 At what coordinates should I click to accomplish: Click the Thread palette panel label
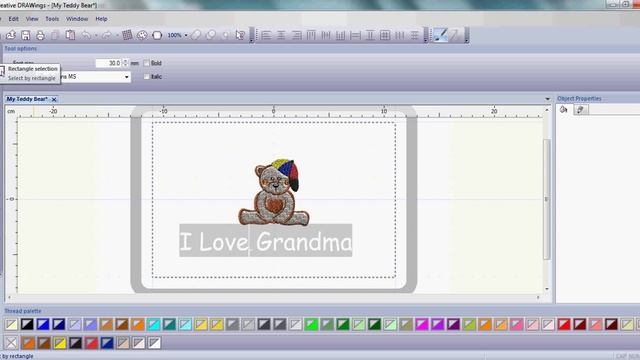click(x=23, y=311)
